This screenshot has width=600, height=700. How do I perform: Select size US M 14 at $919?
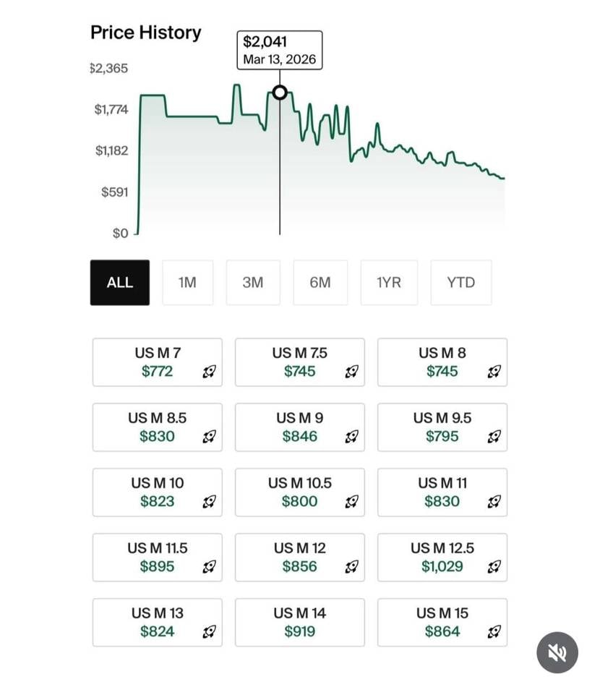click(299, 623)
